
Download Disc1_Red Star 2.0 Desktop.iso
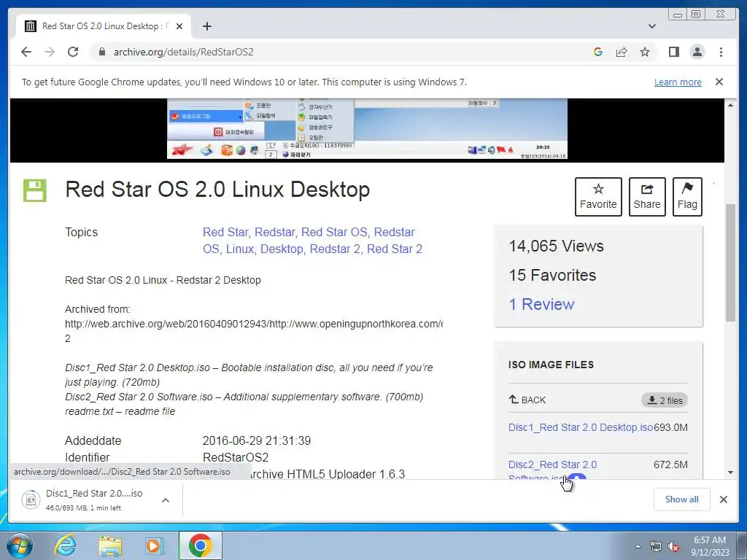(x=580, y=427)
